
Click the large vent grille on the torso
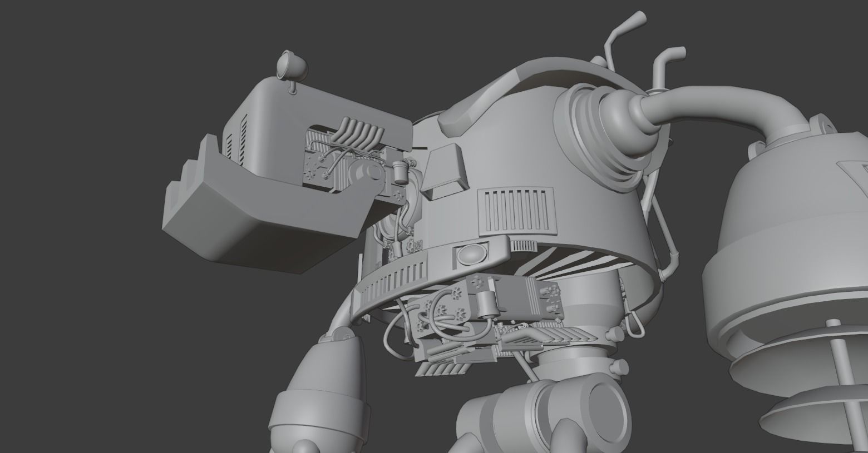(x=517, y=211)
